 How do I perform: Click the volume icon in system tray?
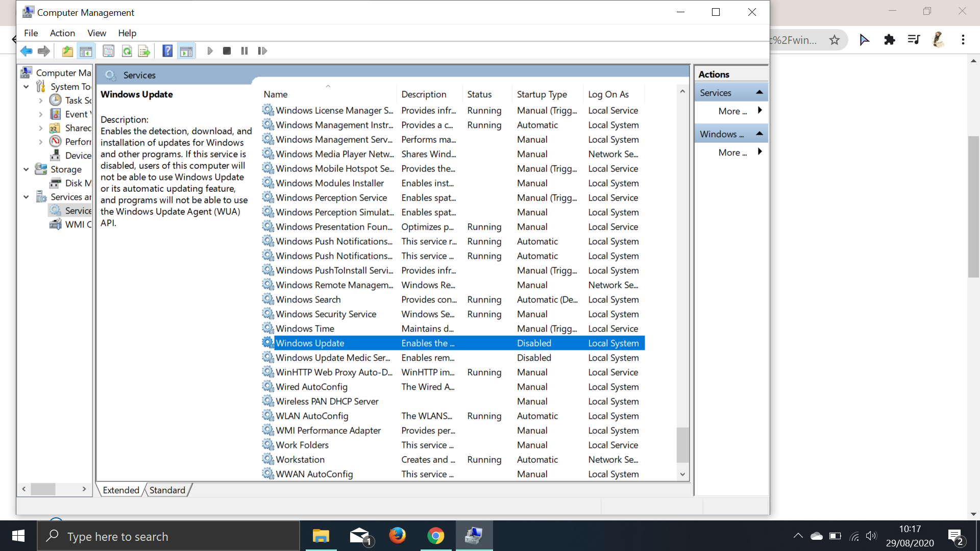pos(871,536)
